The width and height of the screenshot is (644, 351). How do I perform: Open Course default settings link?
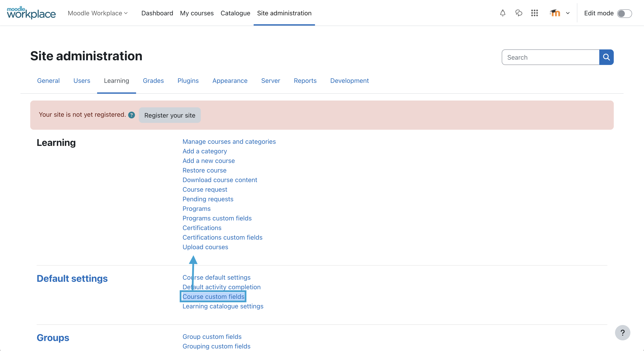pyautogui.click(x=217, y=277)
